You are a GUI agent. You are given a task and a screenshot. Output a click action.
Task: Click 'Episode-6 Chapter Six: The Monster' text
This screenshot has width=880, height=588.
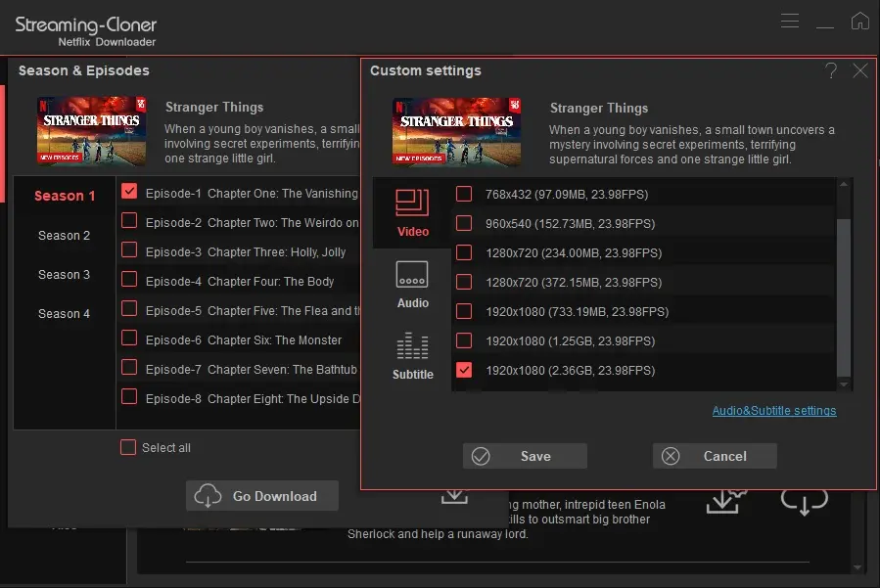coord(244,340)
